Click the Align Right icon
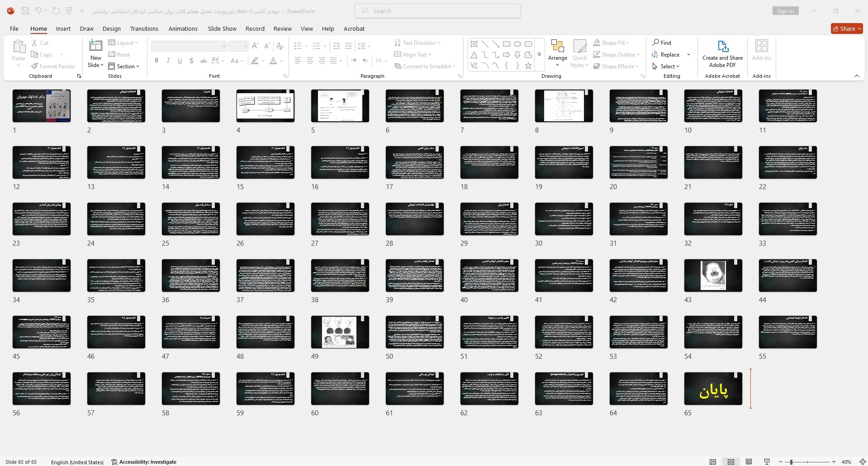This screenshot has width=868, height=466. click(322, 60)
